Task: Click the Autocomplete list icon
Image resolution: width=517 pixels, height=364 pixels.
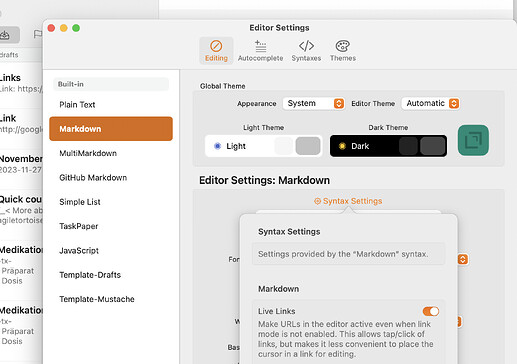Action: pos(260,46)
